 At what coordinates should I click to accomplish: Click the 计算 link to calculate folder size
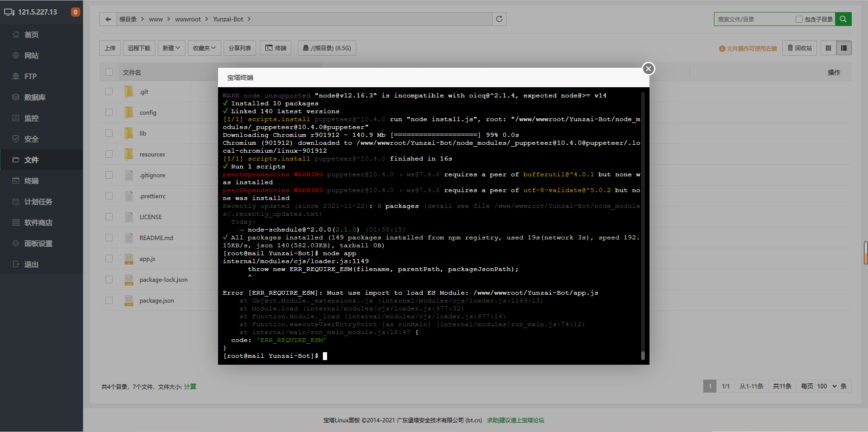click(x=190, y=386)
